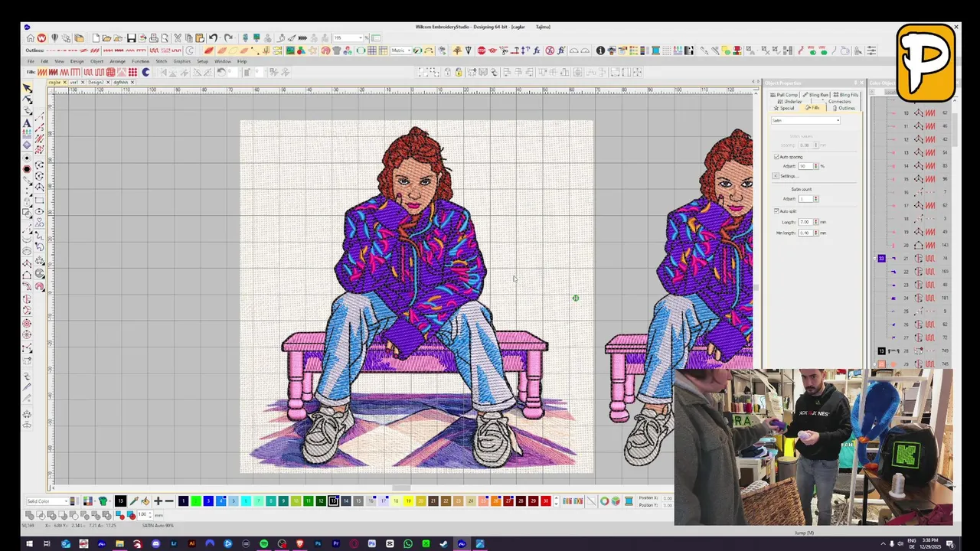Click the paint bucket apply-color icon

145,501
